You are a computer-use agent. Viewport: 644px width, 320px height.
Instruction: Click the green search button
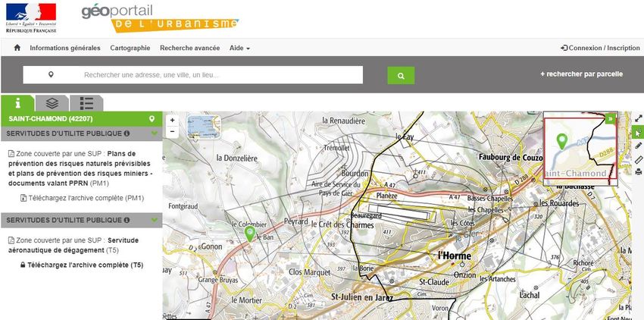pyautogui.click(x=401, y=75)
